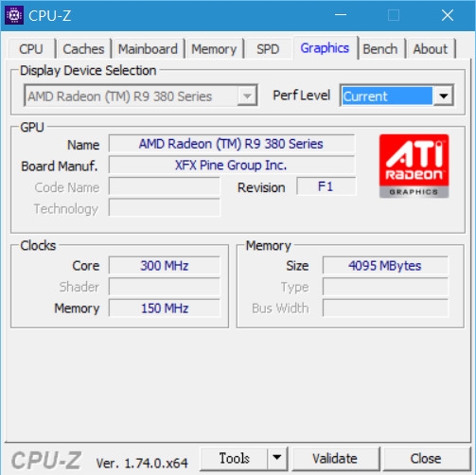Open the Caches tab
The width and height of the screenshot is (476, 475).
tap(83, 49)
